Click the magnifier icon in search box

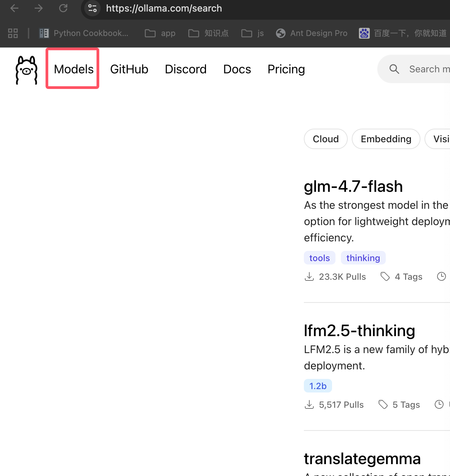pos(394,69)
